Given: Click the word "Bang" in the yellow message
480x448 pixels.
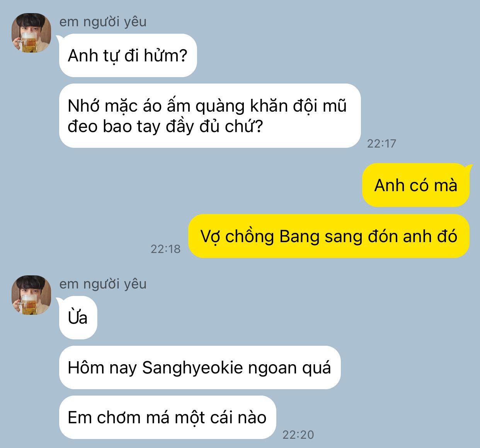Looking at the screenshot, I should click(x=300, y=237).
